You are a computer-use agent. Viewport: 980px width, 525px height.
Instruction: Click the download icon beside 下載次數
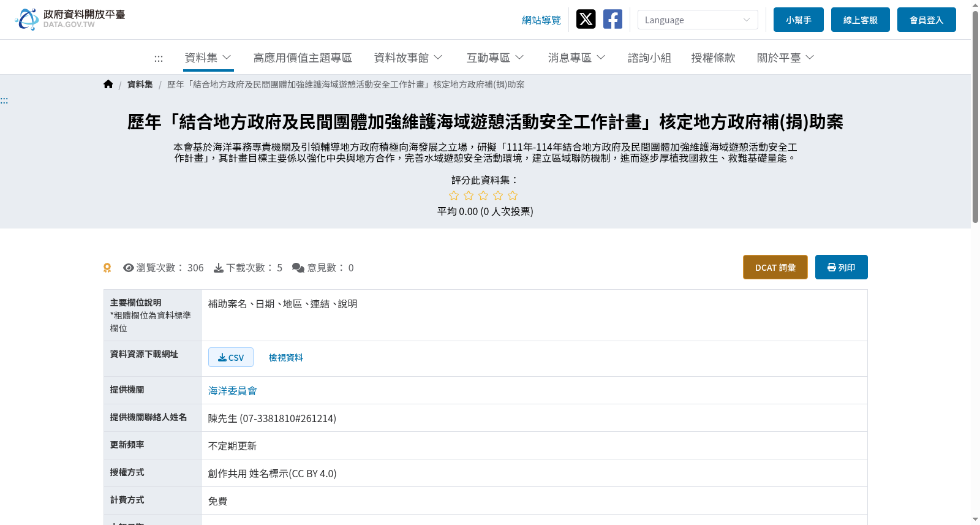[x=219, y=268]
